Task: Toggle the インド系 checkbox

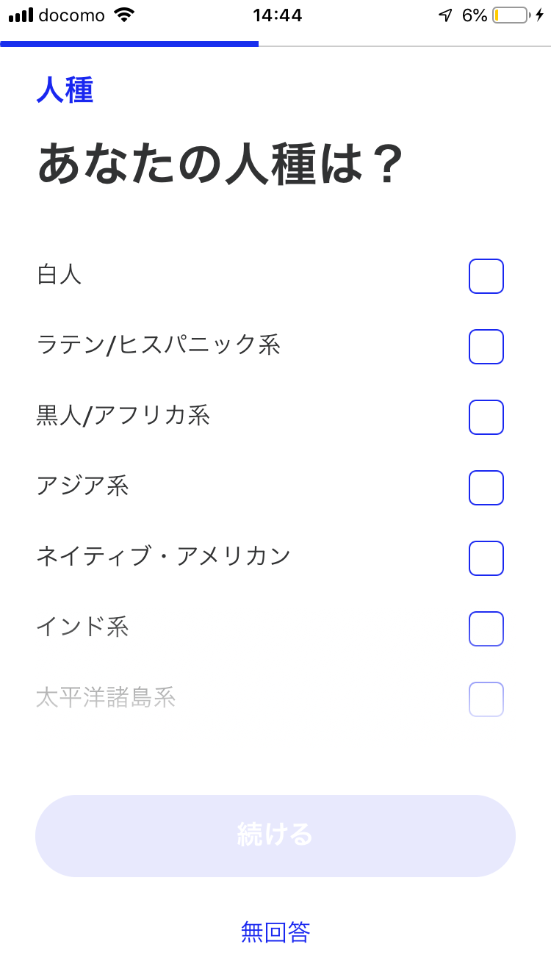Action: [486, 629]
